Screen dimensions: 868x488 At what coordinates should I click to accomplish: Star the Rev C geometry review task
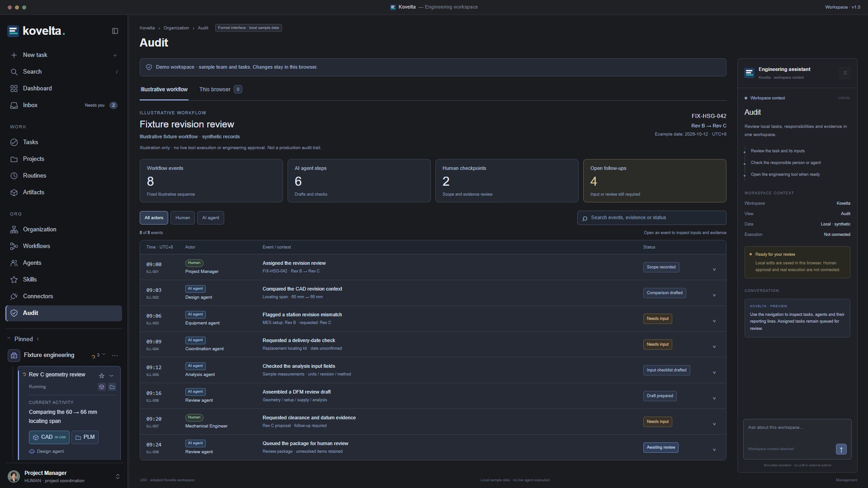point(102,375)
